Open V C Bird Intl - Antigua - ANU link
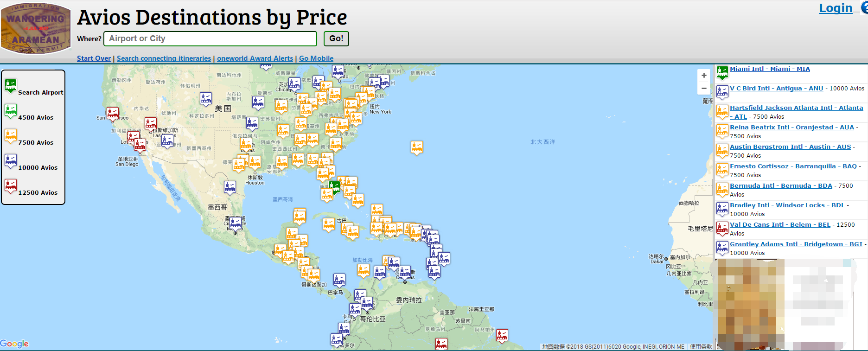Image resolution: width=868 pixels, height=351 pixels. tap(777, 89)
